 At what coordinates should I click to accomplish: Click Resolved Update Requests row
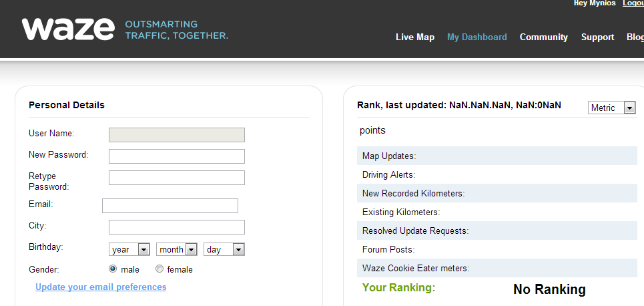pos(497,231)
